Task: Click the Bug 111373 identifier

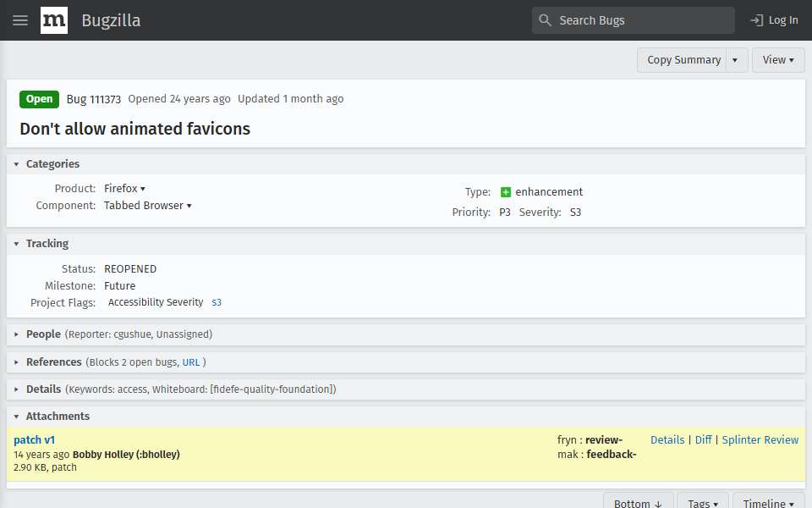Action: [x=94, y=99]
